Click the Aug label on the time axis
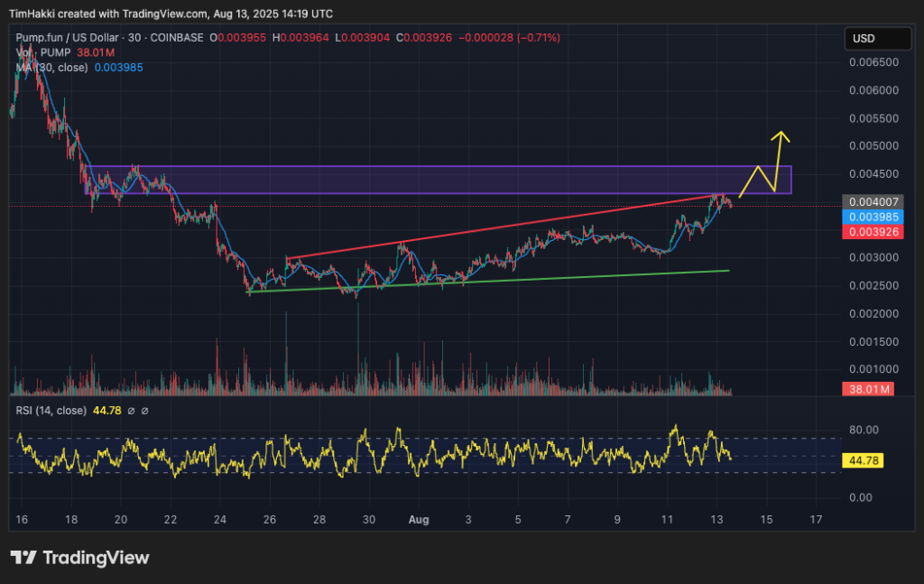 pos(419,520)
